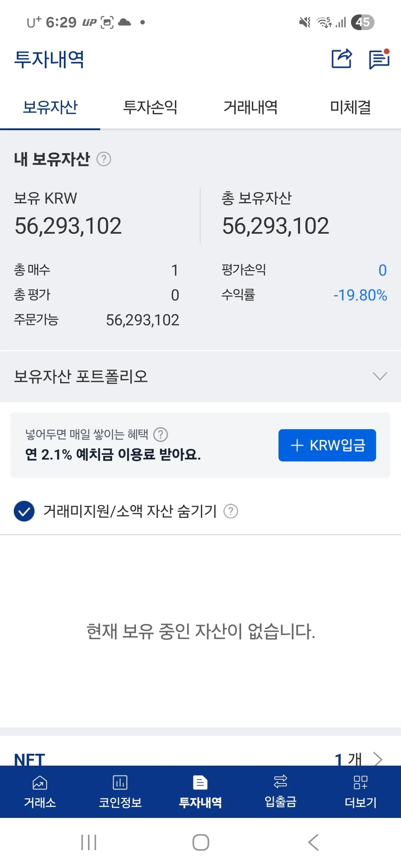Open 더보기 in bottom navigation
Viewport: 401px width, 868px height.
[361, 792]
